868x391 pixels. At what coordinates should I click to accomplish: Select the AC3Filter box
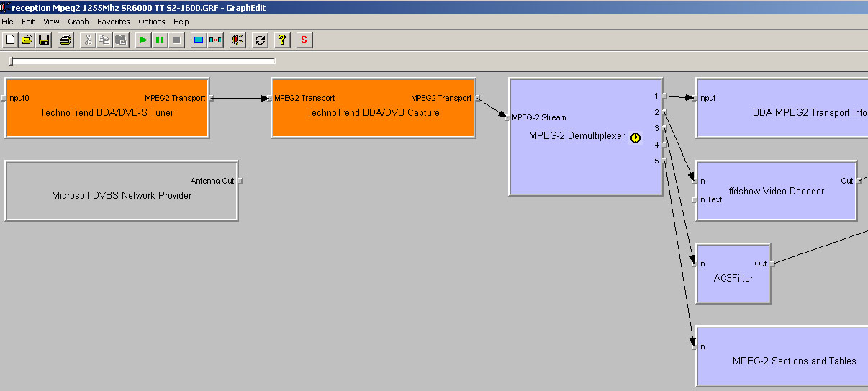pyautogui.click(x=733, y=273)
